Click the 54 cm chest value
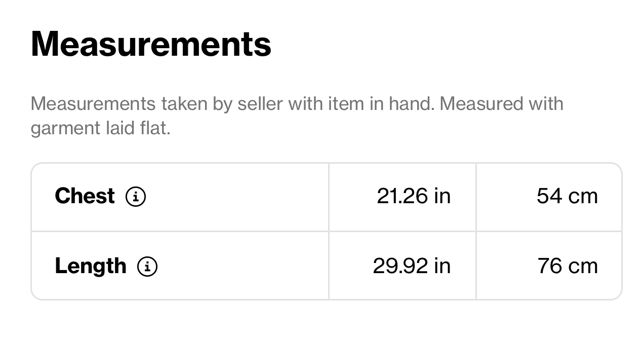The height and width of the screenshot is (339, 644). [x=567, y=196]
